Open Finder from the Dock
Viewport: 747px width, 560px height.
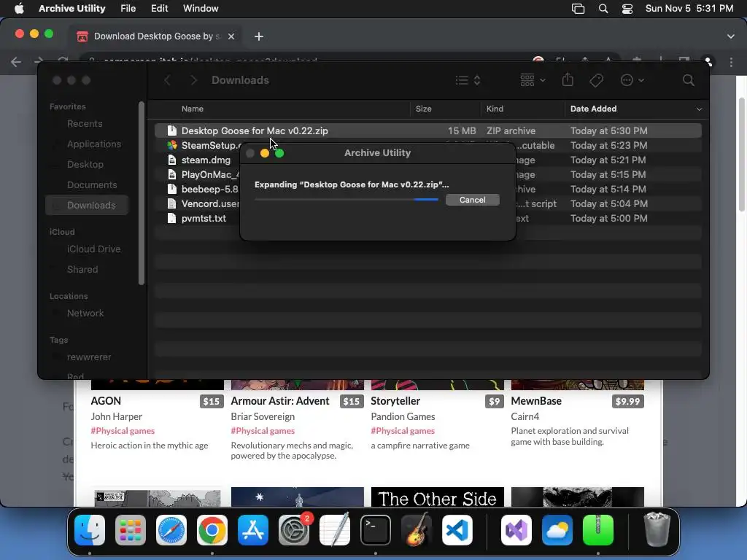click(90, 530)
